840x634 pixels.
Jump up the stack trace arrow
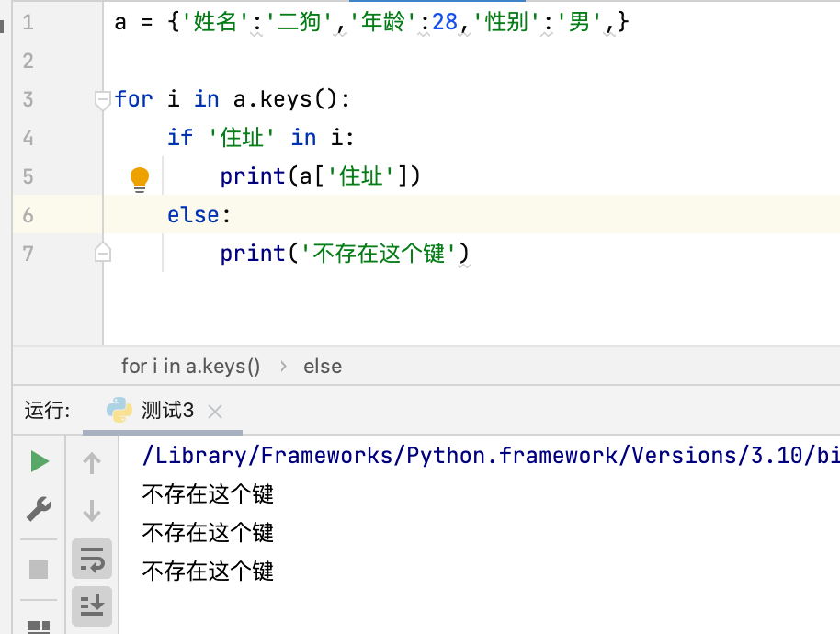(x=92, y=463)
